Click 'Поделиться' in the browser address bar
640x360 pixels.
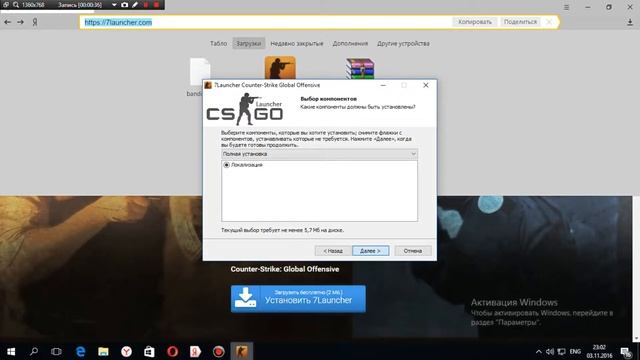520,22
